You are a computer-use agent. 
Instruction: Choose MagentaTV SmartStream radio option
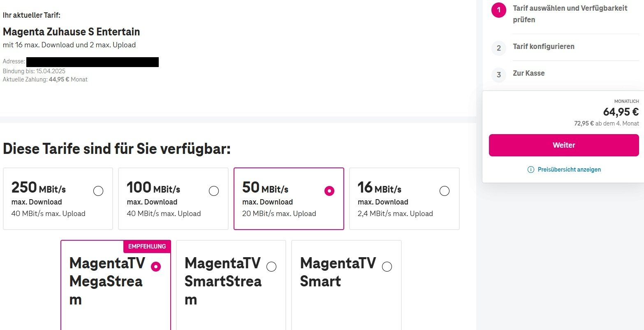(x=271, y=267)
